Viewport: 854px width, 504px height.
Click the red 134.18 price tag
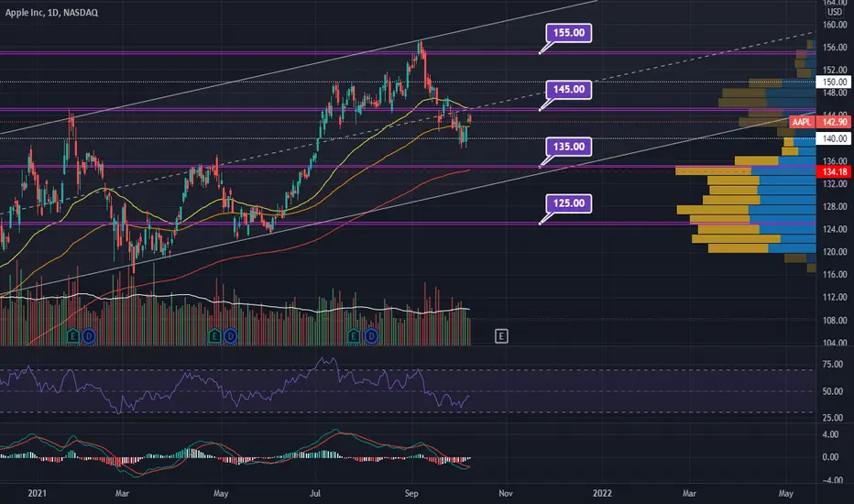(834, 171)
